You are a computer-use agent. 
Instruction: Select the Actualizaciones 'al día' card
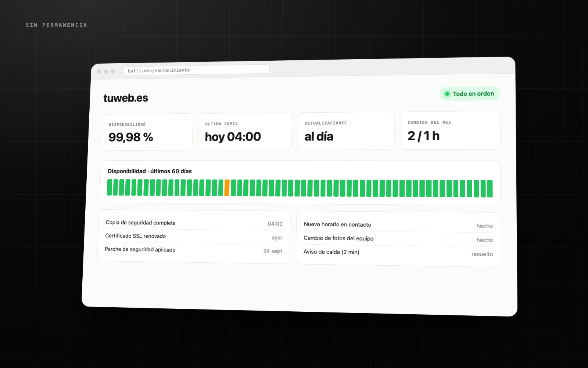(346, 131)
